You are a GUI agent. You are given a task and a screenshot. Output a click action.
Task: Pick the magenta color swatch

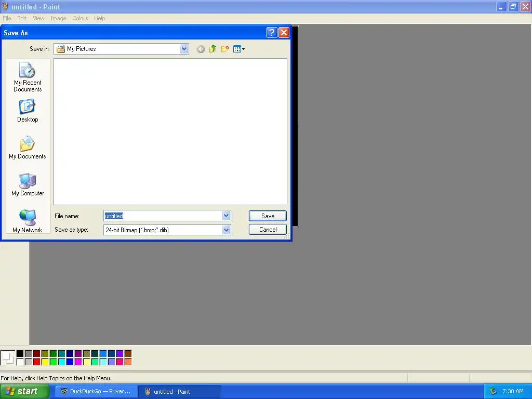[x=78, y=362]
